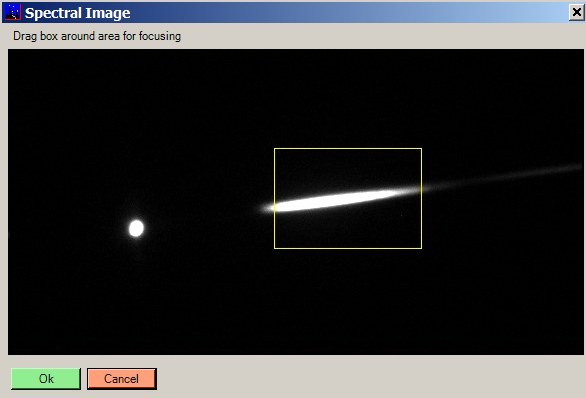
Task: Click the "Drag box around area for focusing" label
Action: (97, 36)
